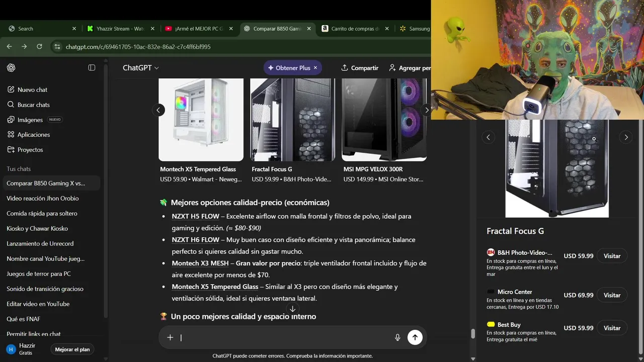Toggle the ChatGPT sidebar panel icon
This screenshot has height=362, width=644.
pos(92,67)
